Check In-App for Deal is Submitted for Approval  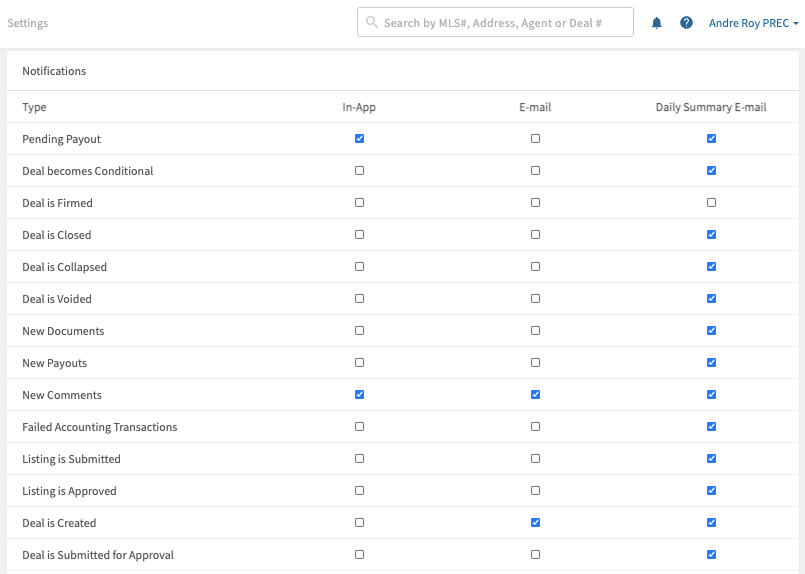[359, 555]
